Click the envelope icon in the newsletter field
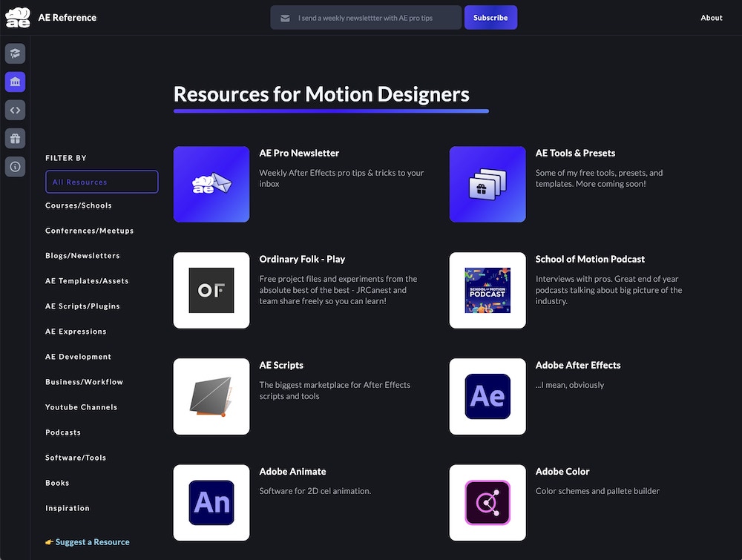 click(285, 17)
